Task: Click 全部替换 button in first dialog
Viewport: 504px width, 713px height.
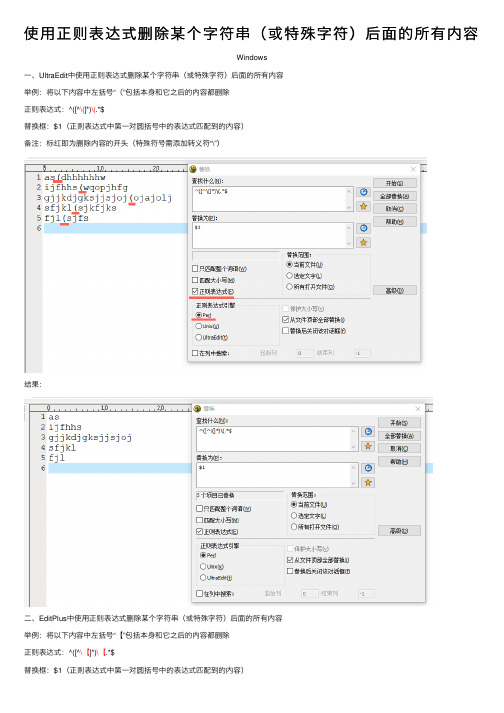Action: coord(394,196)
